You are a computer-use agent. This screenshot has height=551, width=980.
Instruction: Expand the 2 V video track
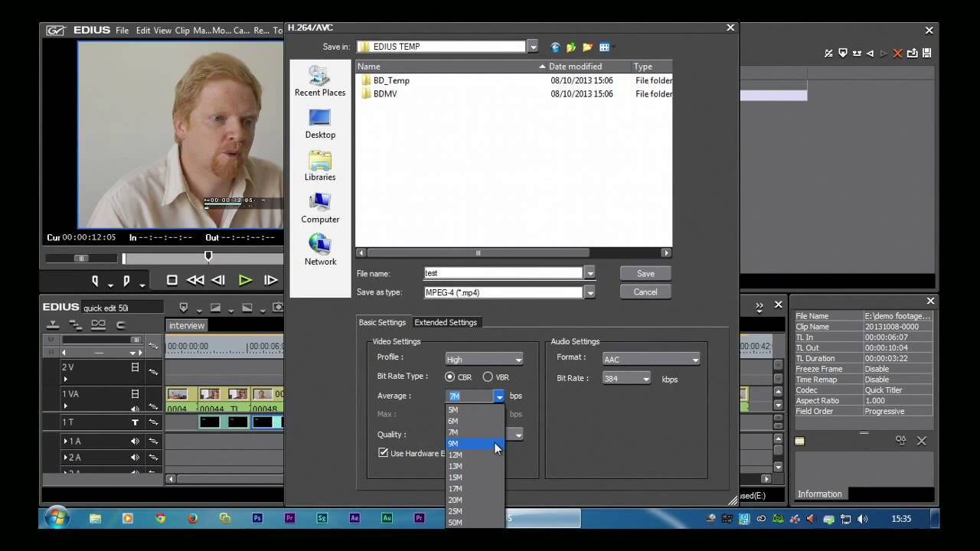pyautogui.click(x=66, y=378)
